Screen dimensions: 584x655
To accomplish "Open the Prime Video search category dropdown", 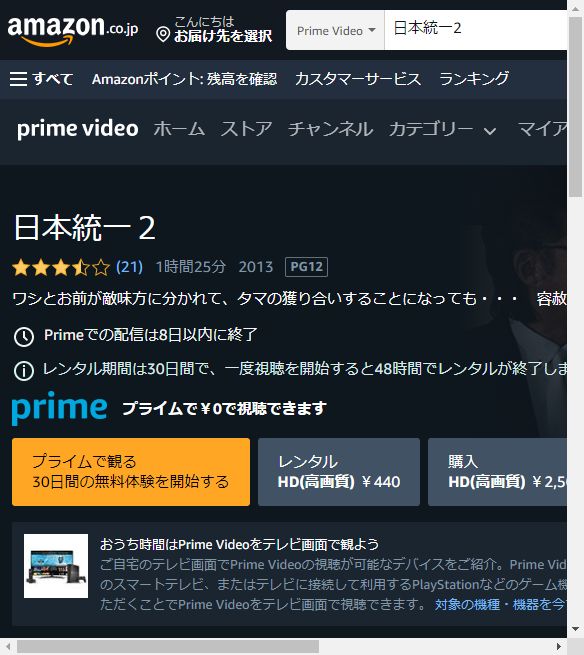I will (335, 30).
